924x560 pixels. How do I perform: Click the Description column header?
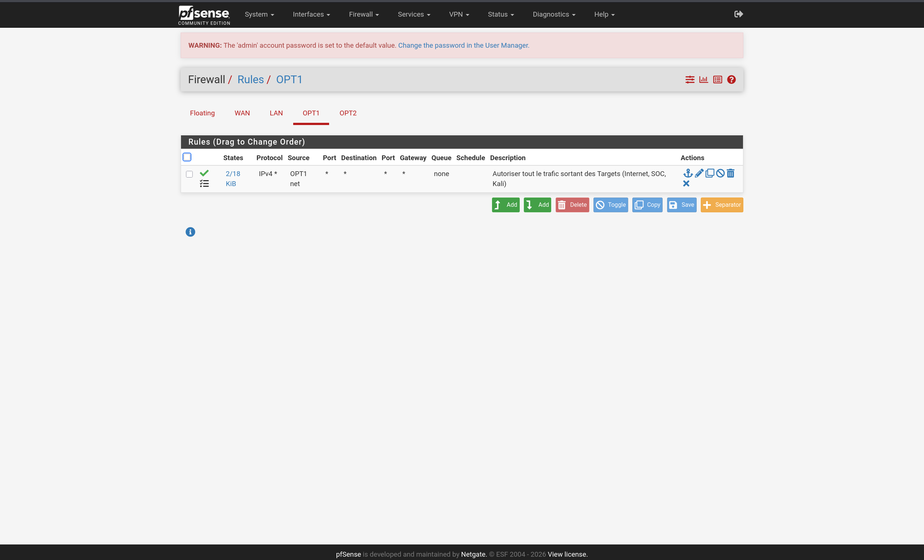[x=508, y=158]
